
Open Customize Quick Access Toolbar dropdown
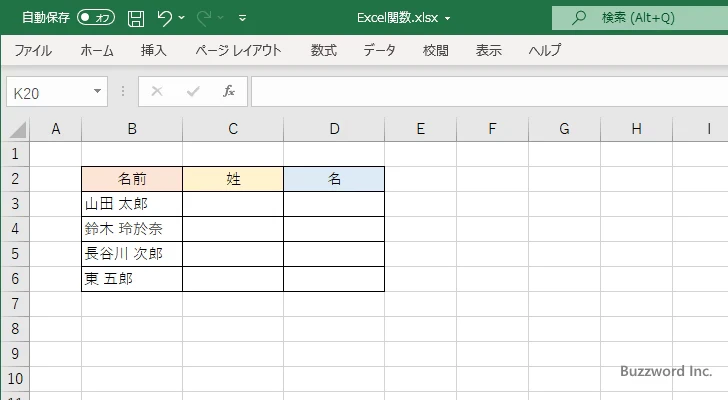[x=243, y=18]
